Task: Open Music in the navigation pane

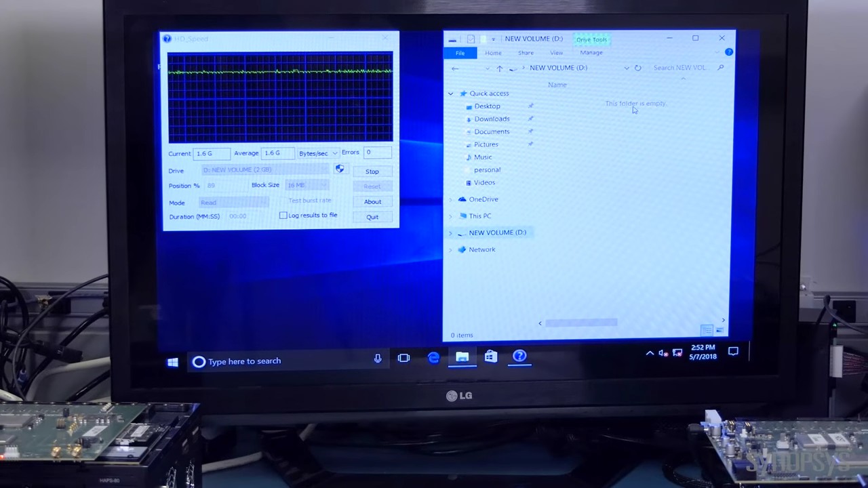Action: (x=483, y=157)
